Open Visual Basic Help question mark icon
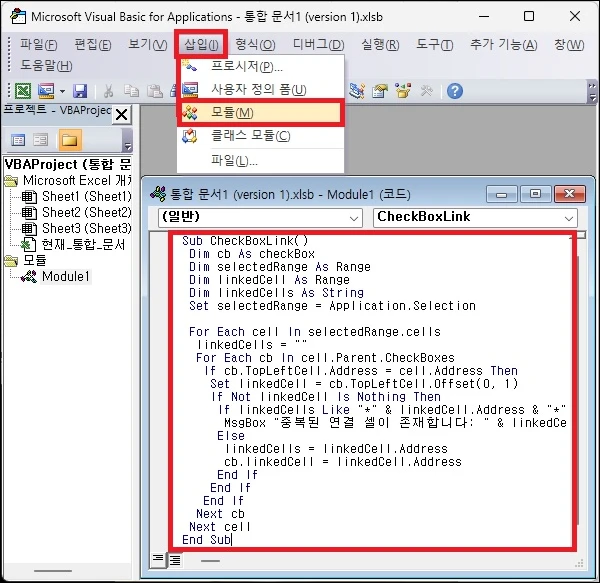 tap(455, 91)
